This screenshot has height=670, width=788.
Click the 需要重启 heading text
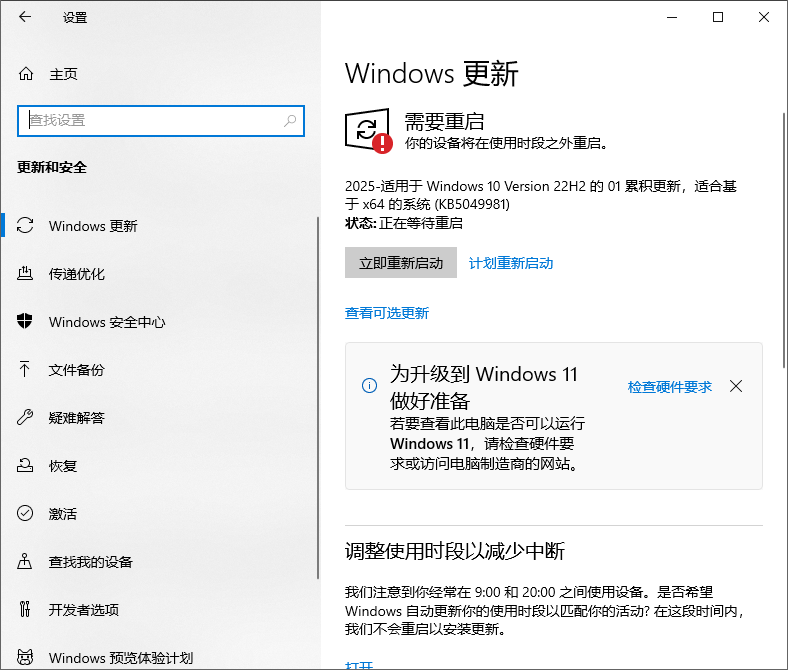(444, 121)
